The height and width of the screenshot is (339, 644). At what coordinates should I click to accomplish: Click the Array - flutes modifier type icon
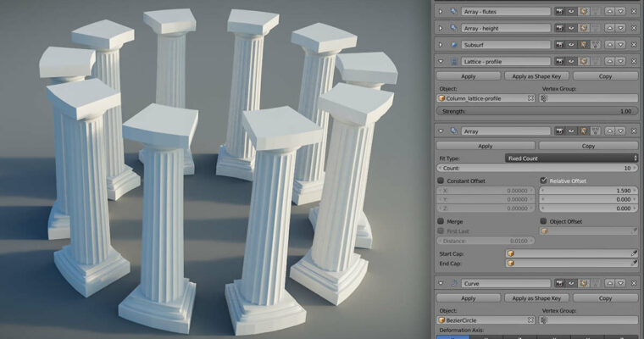tap(453, 12)
